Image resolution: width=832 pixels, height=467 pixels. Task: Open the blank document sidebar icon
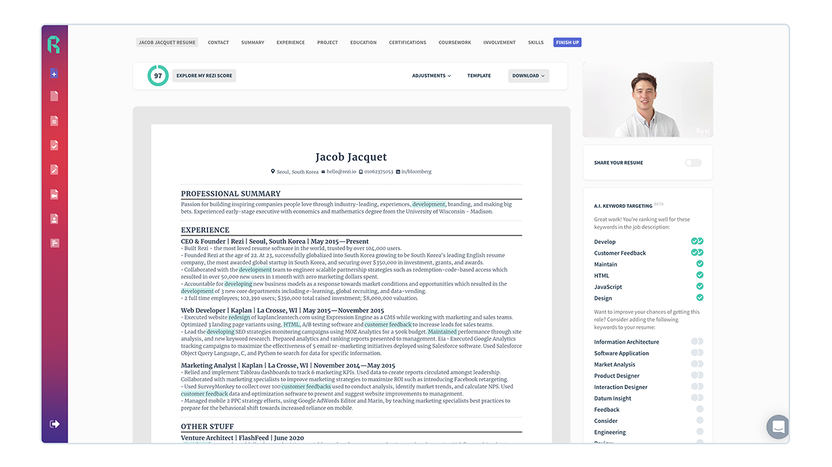click(x=54, y=96)
